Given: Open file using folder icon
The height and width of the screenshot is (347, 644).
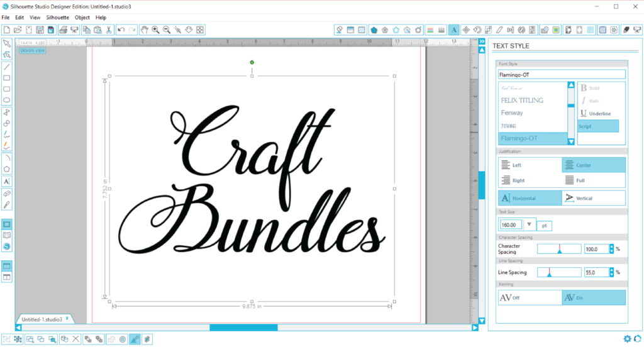Looking at the screenshot, I should [x=18, y=30].
